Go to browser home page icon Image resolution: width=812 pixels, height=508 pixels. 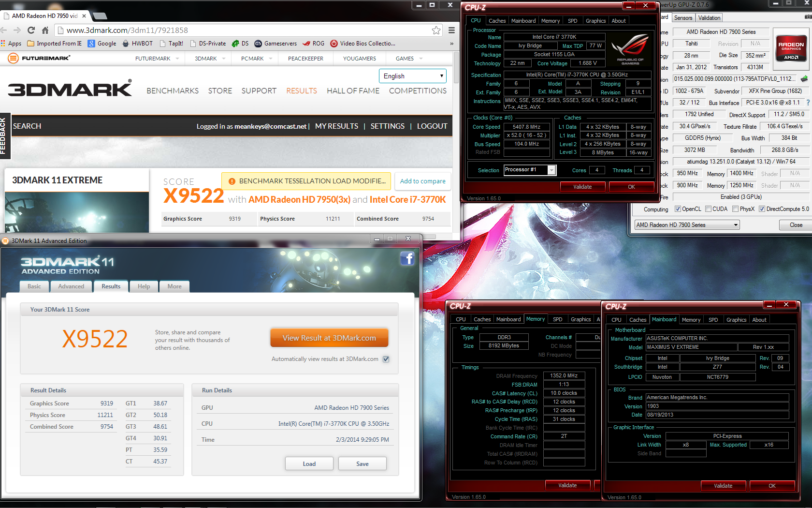pyautogui.click(x=45, y=30)
